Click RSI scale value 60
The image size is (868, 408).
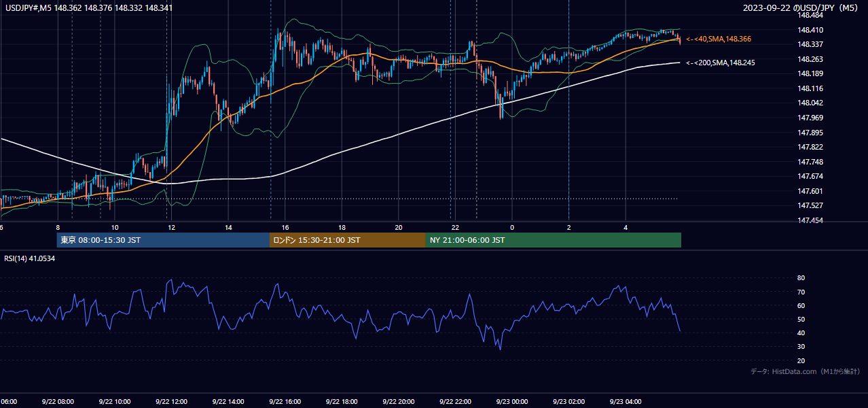pyautogui.click(x=801, y=305)
